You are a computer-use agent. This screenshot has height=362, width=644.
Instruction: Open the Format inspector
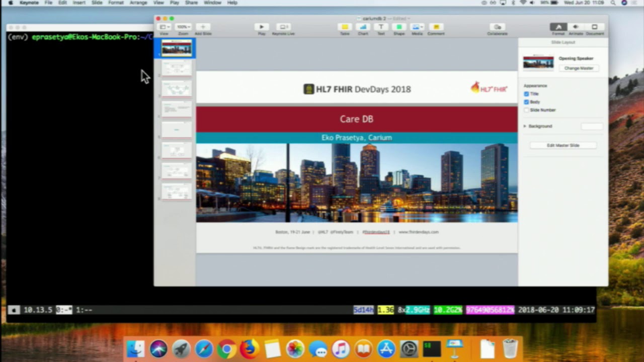point(558,27)
